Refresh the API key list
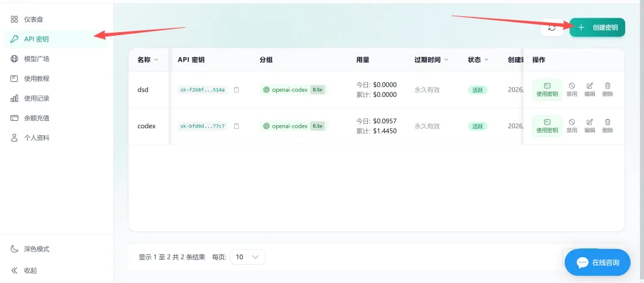 pos(552,28)
